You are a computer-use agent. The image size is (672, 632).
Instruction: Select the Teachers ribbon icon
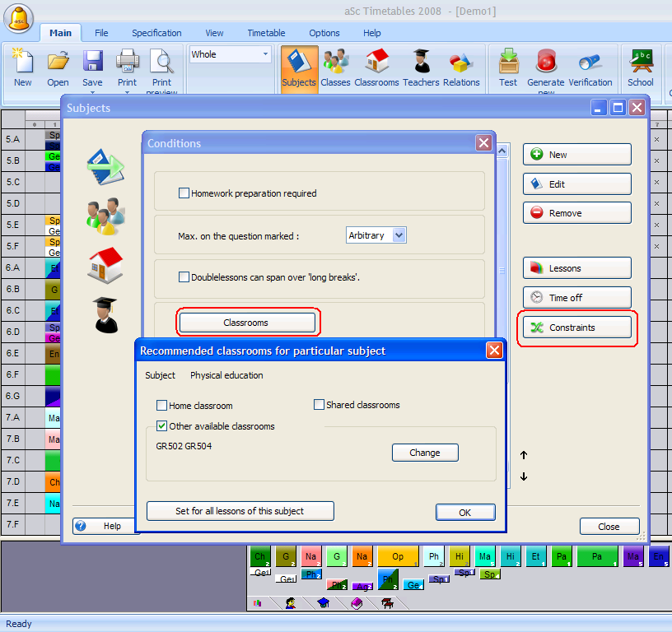point(421,67)
